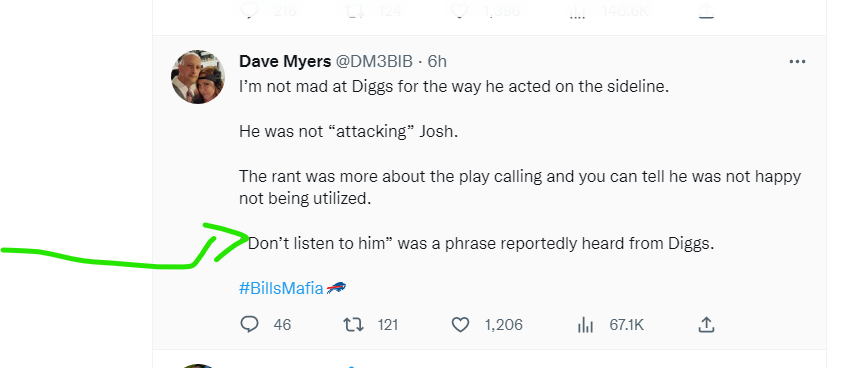Viewport: 844px width, 368px height.
Task: Click the 46 replies count
Action: tap(282, 325)
